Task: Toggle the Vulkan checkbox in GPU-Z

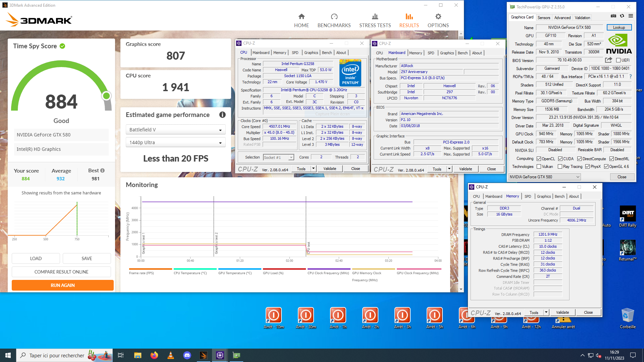Action: [x=539, y=167]
